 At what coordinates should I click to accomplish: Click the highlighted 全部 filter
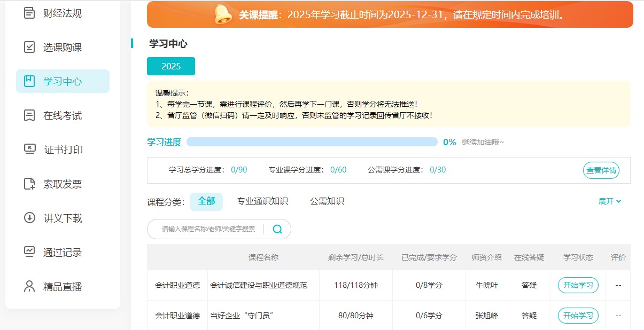coord(206,201)
